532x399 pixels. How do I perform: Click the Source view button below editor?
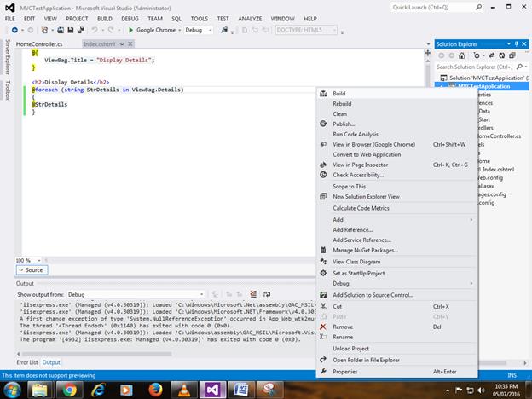pyautogui.click(x=30, y=270)
